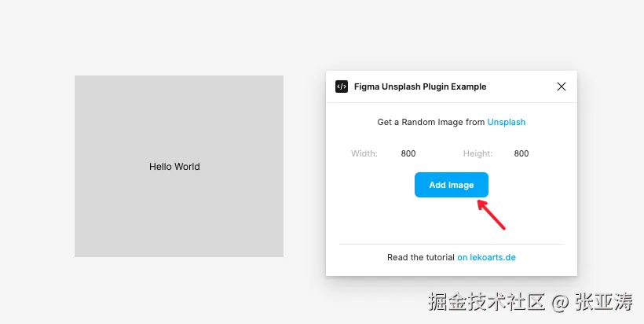
Task: Open the Unsplash link
Action: 506,122
